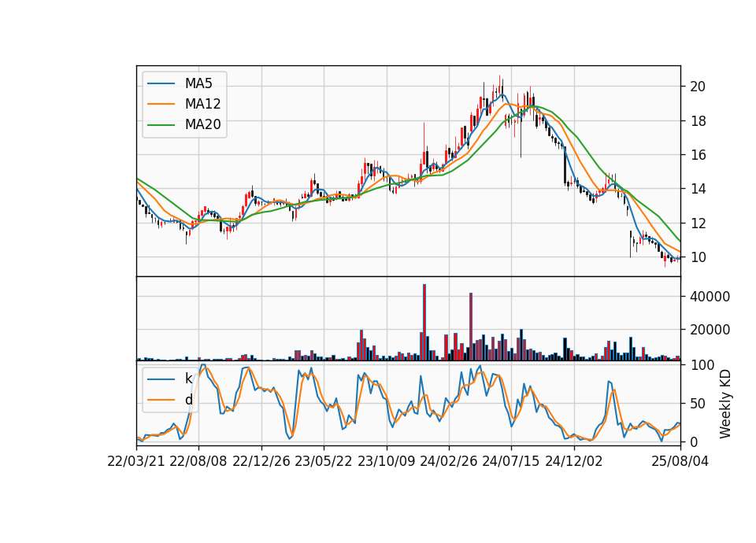Screen dimensions: 756x543
Task: Click the 24/12/02 date label
Action: click(574, 461)
